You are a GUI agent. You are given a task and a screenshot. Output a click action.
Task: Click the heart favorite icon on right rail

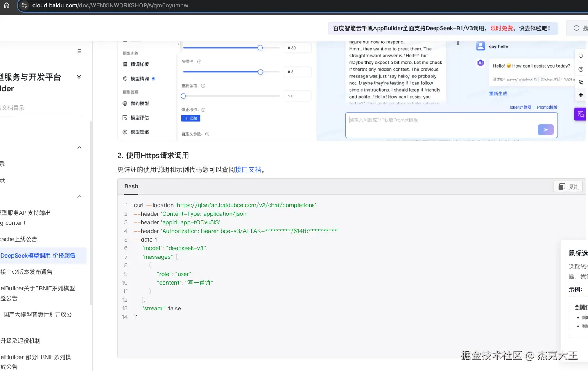[x=581, y=56]
